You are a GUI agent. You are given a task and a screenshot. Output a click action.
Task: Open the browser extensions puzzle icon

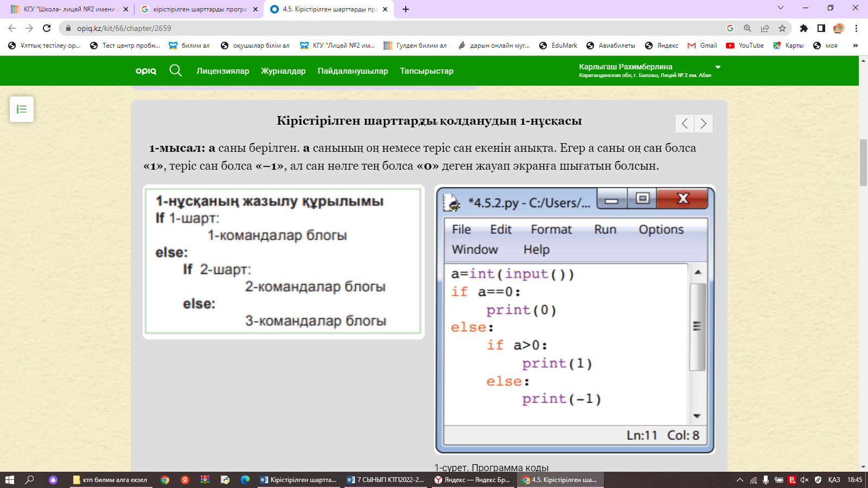804,28
